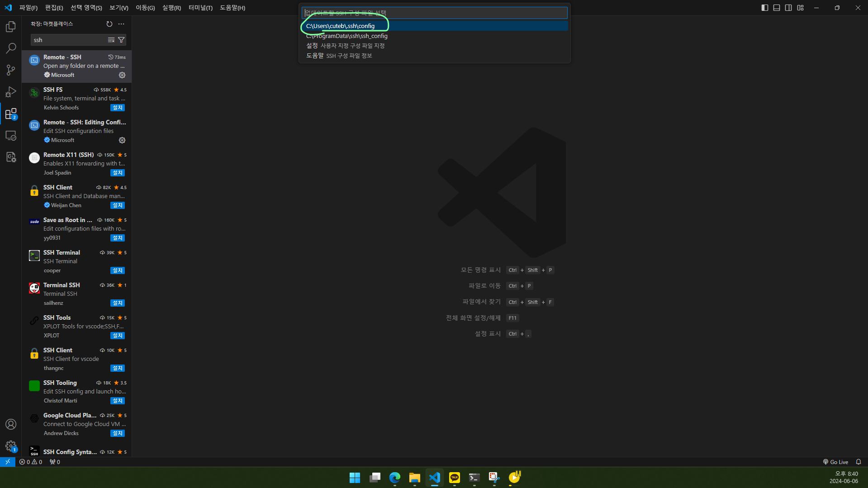The width and height of the screenshot is (868, 488).
Task: Open terminal app from taskbar
Action: pyautogui.click(x=474, y=478)
